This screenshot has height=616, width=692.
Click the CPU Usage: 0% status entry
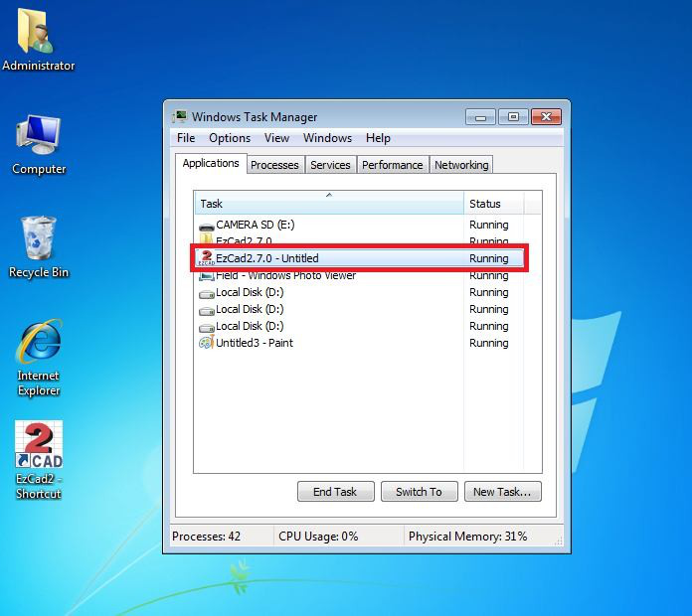coord(318,537)
